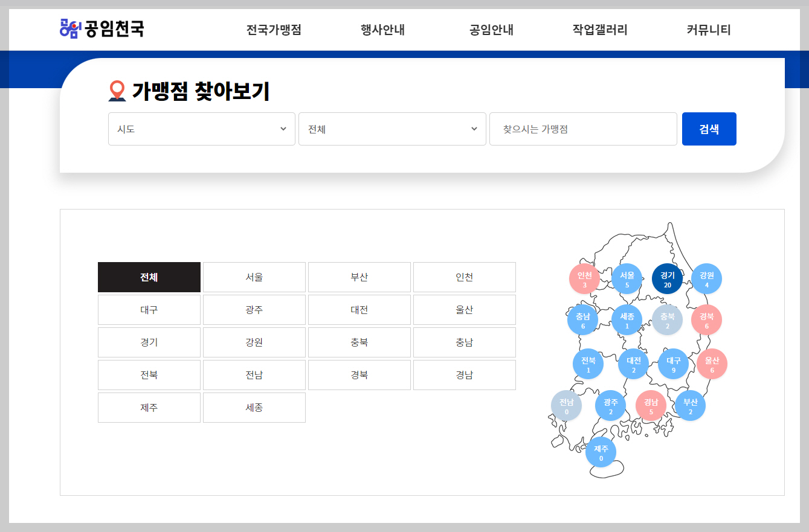Open the 작업갤러리 menu

(x=600, y=30)
